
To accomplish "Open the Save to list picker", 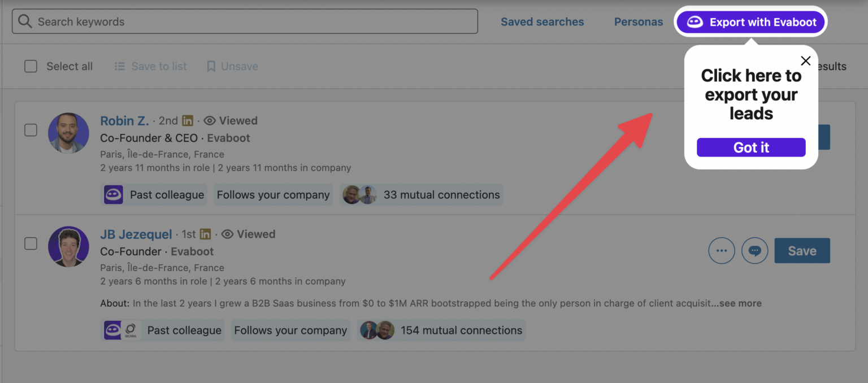I will click(x=150, y=66).
